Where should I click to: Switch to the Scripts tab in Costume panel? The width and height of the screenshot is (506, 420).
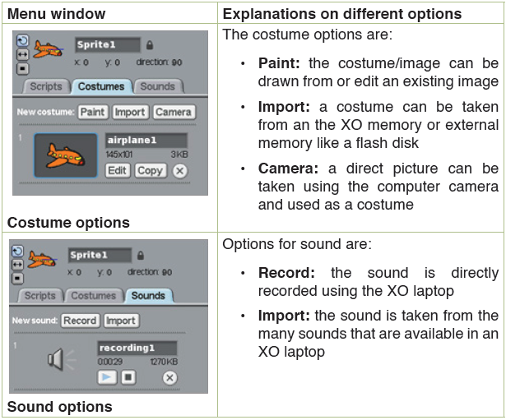[x=46, y=86]
